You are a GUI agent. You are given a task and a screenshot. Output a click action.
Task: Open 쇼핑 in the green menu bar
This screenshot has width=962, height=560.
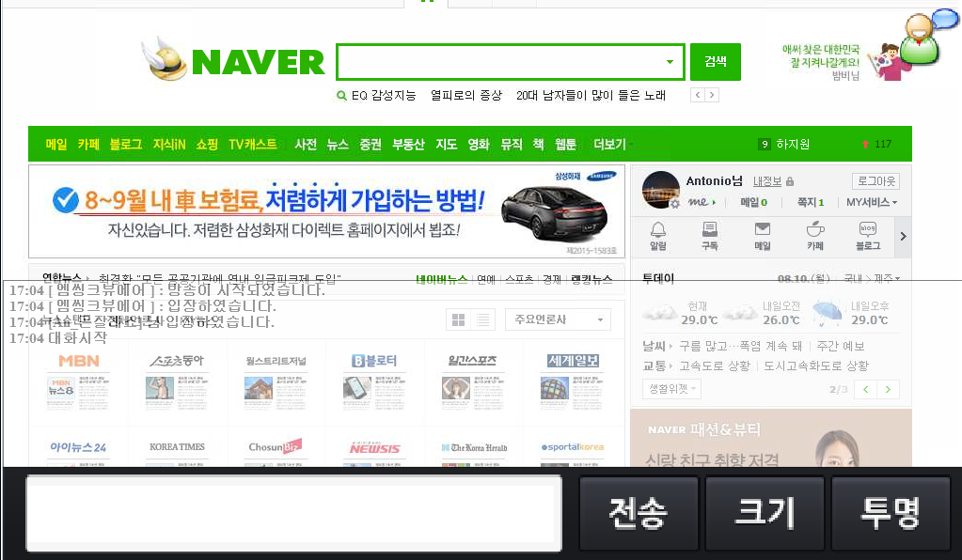coord(207,145)
